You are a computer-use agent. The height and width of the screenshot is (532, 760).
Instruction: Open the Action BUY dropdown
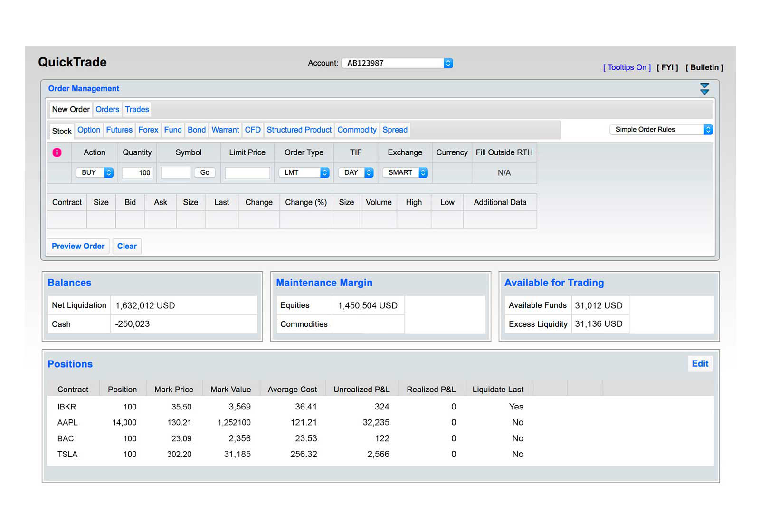[95, 172]
